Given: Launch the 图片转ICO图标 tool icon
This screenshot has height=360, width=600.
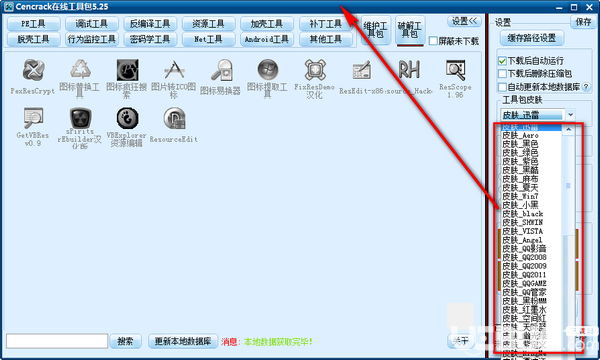Looking at the screenshot, I should (174, 70).
